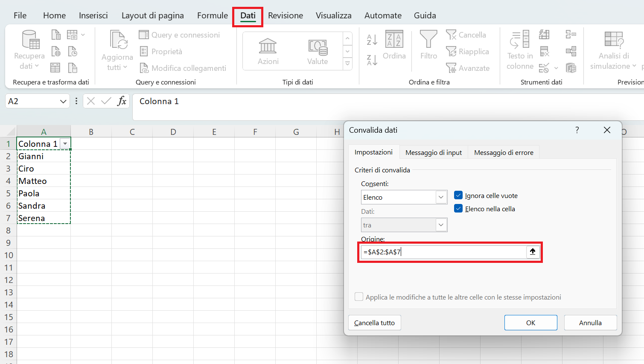
Task: Open the Ordina custom sort dialog
Action: (x=394, y=45)
